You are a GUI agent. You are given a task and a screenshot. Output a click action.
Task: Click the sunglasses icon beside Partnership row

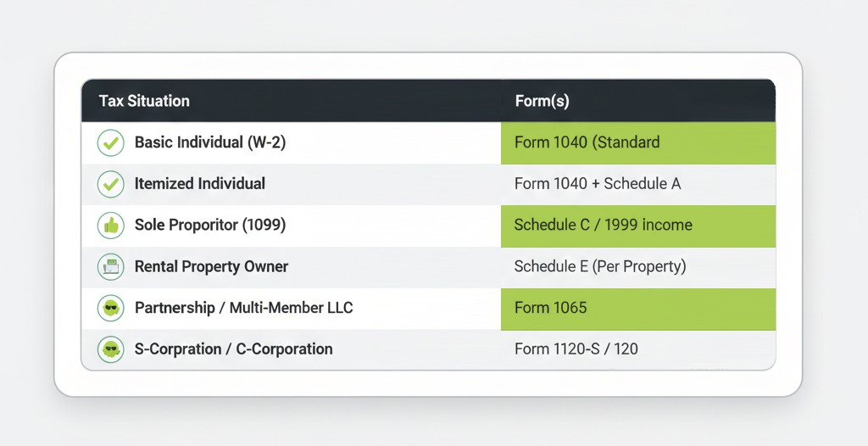point(110,308)
